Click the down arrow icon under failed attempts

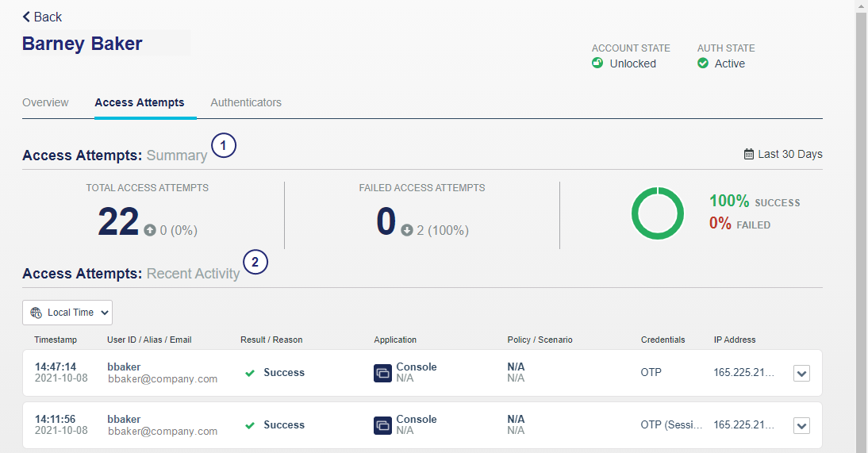pyautogui.click(x=407, y=231)
